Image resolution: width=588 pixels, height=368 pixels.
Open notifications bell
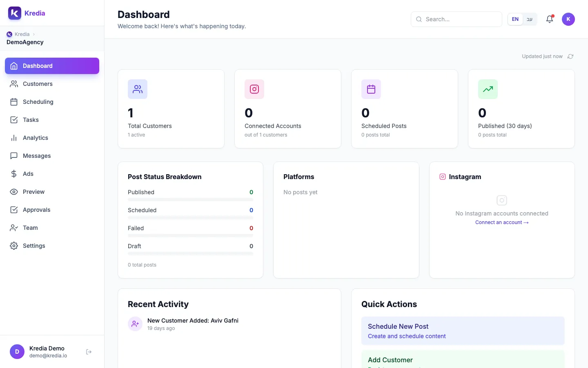[550, 19]
